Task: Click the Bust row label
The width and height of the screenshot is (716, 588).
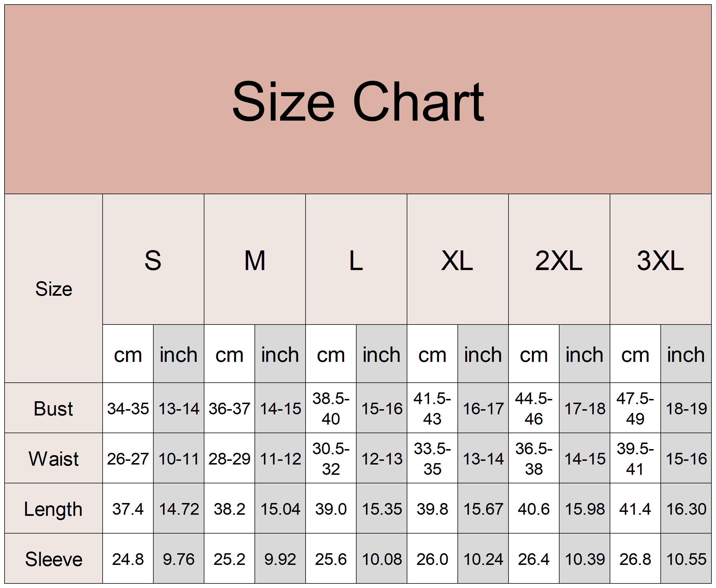Action: (54, 408)
